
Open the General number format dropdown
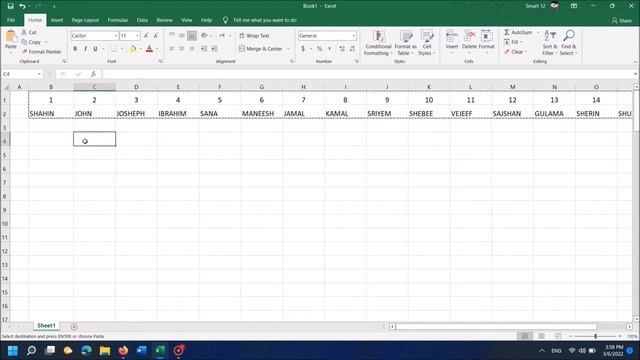pos(353,36)
